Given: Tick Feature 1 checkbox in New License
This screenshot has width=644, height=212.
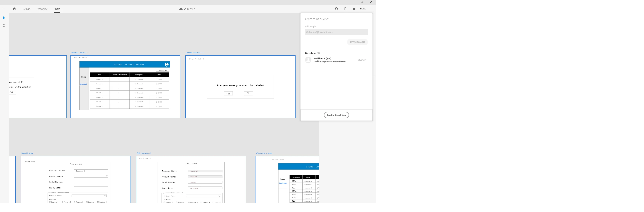Looking at the screenshot, I should [x=50, y=202].
